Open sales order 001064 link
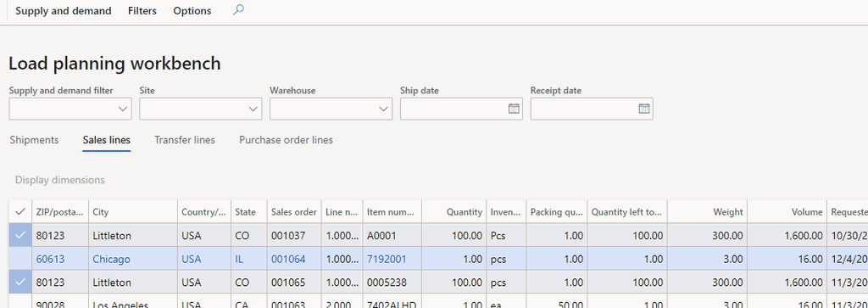This screenshot has height=308, width=868. (x=288, y=259)
